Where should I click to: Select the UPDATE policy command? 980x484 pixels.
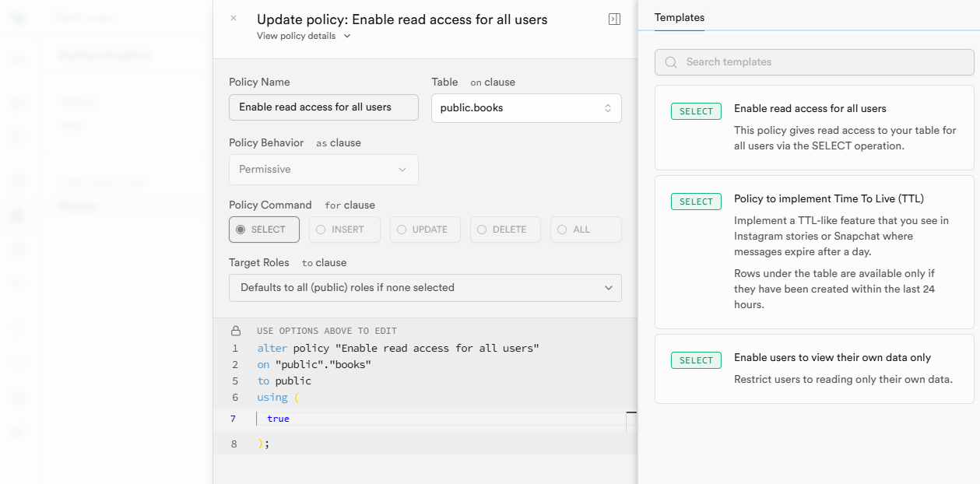tap(425, 229)
